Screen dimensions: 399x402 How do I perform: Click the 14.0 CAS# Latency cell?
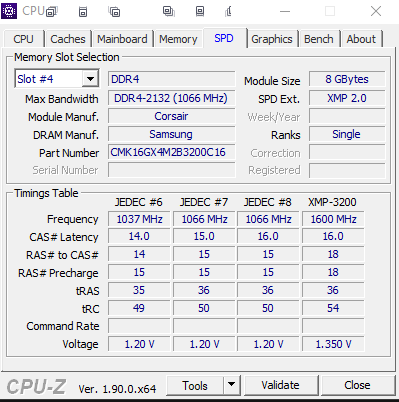tap(139, 236)
